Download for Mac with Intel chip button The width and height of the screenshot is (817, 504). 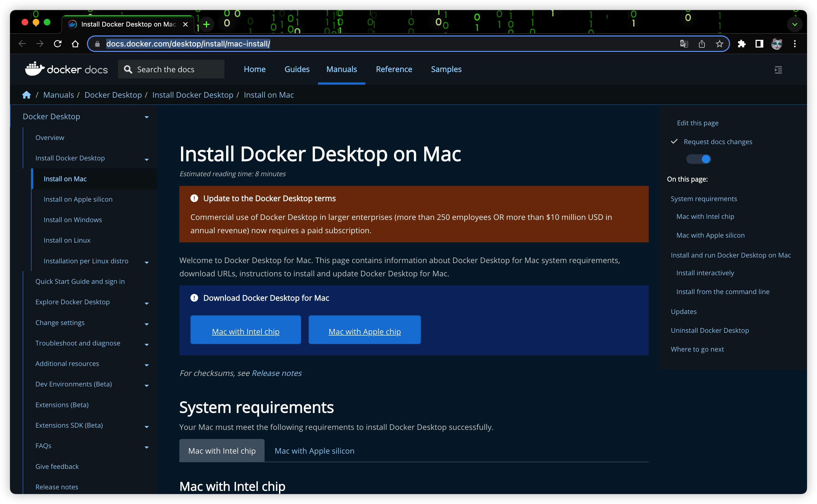245,330
